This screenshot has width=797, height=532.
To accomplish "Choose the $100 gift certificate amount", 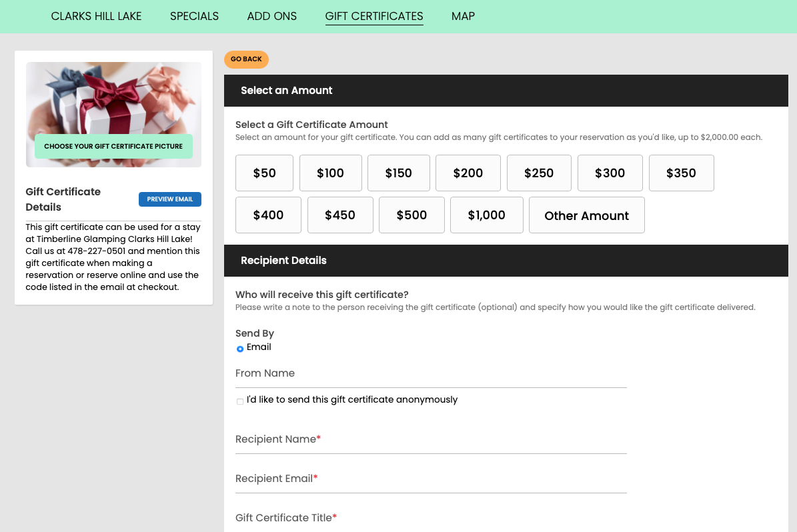I will coord(330,173).
